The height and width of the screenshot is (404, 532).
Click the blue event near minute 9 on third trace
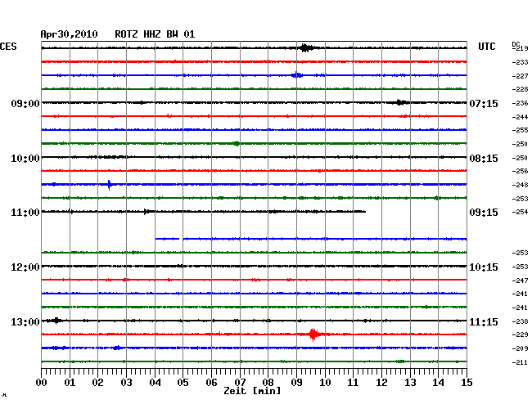(297, 75)
